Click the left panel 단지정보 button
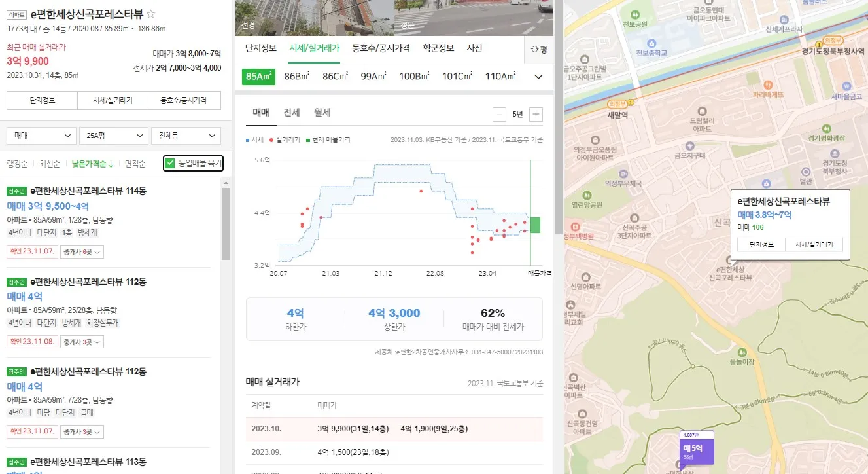This screenshot has width=868, height=474. (42, 101)
